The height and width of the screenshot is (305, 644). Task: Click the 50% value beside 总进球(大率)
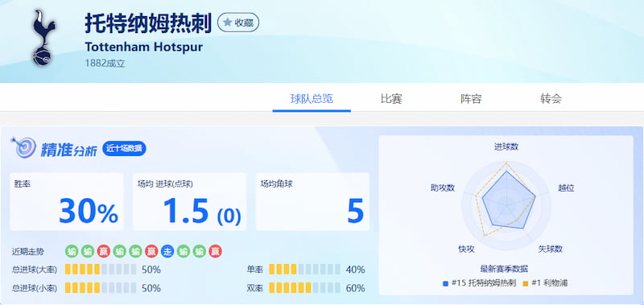[x=151, y=270]
